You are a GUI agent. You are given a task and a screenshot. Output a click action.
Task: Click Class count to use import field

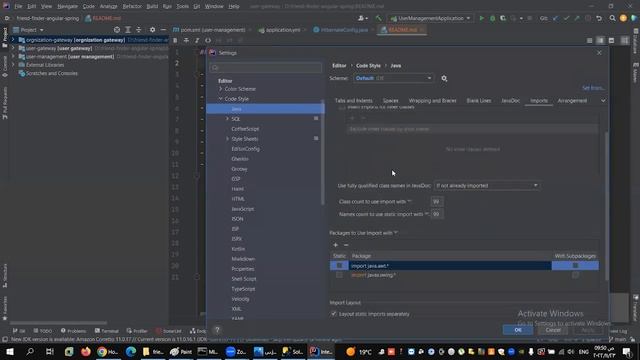coord(436,202)
